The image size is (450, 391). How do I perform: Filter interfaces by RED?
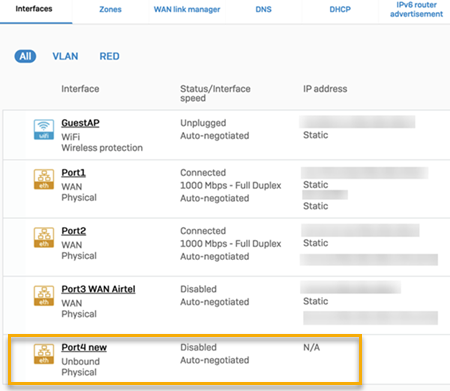[109, 56]
